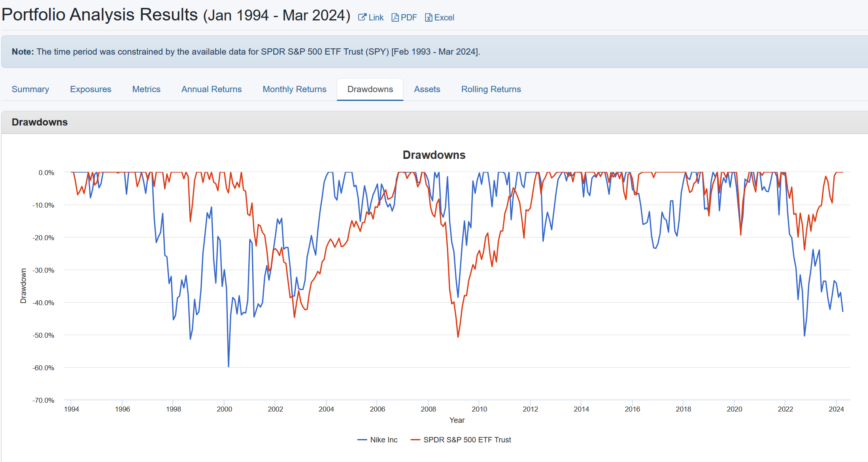Image resolution: width=868 pixels, height=462 pixels.
Task: Click the external link icon beside Link
Action: click(362, 17)
